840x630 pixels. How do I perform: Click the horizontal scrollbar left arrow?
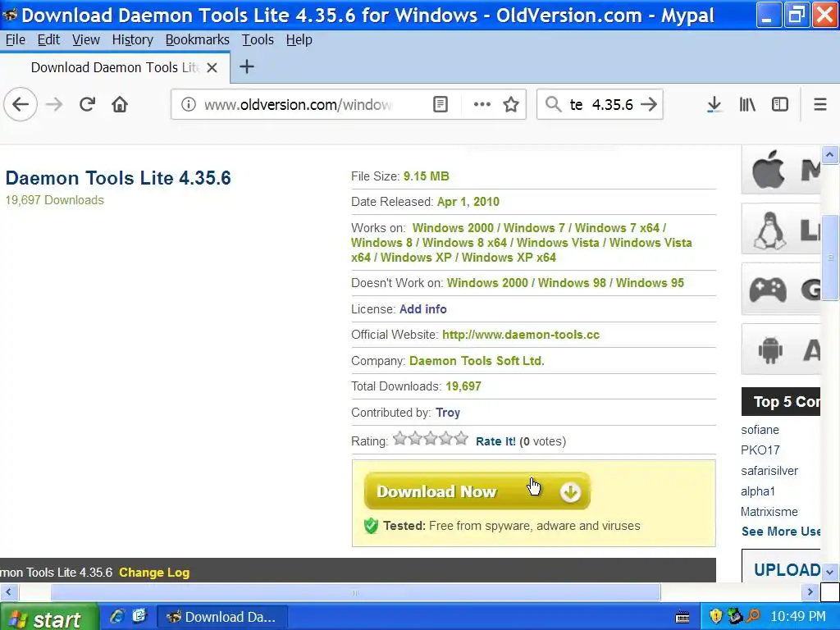[x=8, y=592]
